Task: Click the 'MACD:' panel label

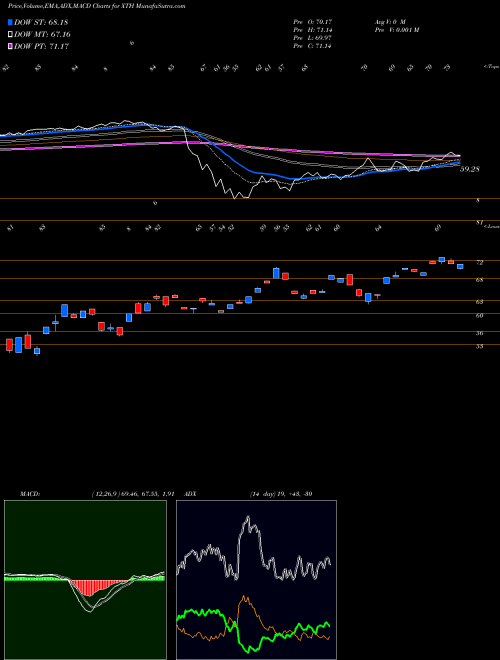Action: (30, 494)
